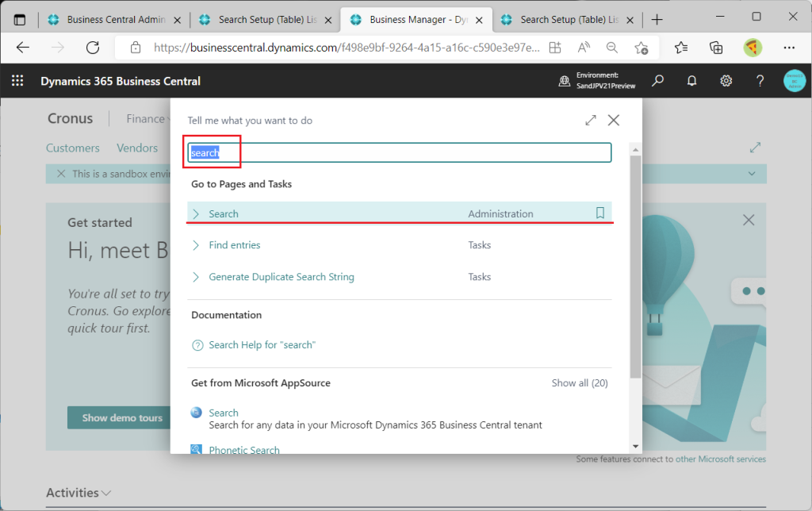Close the Business Manager browser tab
Screen dimensions: 812x511
pyautogui.click(x=479, y=20)
